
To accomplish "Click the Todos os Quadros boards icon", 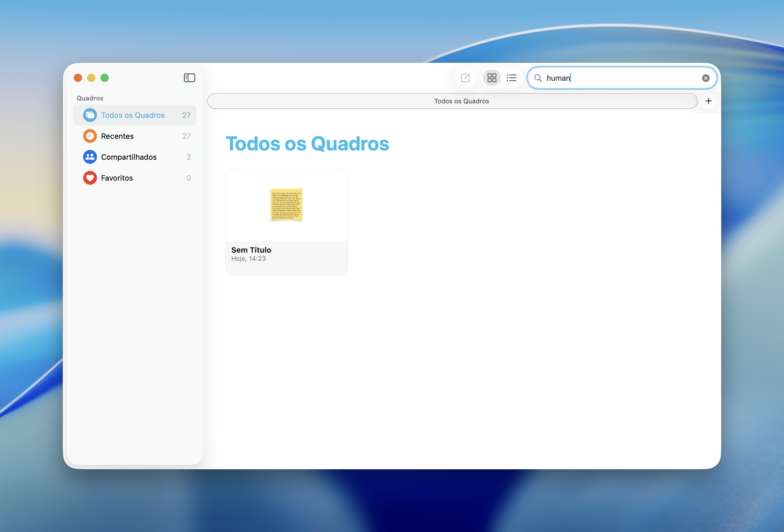I will tap(90, 115).
